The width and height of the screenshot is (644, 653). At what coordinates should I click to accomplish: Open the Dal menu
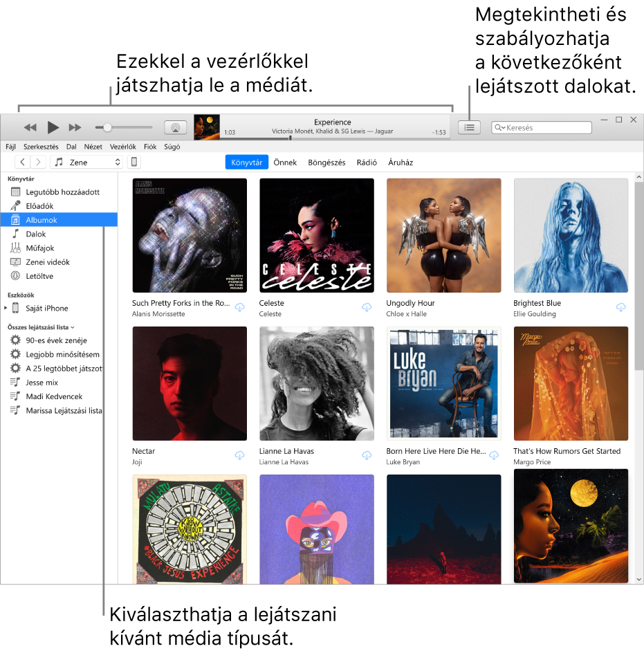point(71,147)
